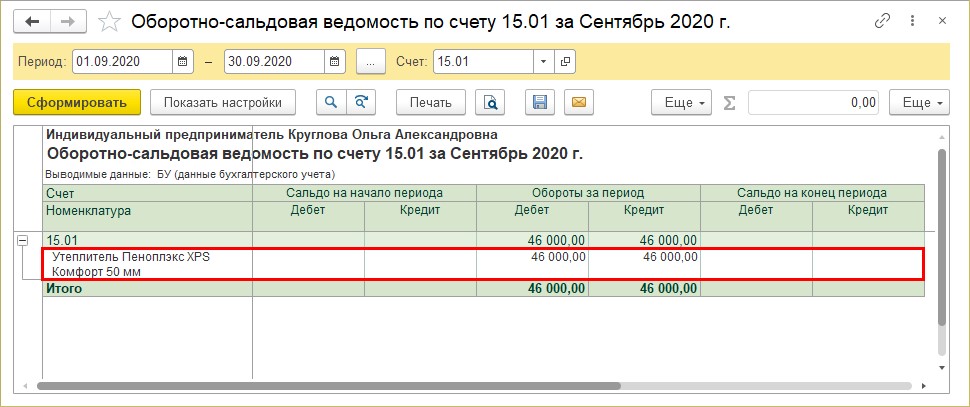Image resolution: width=970 pixels, height=407 pixels.
Task: Click the scroll up arrow of report
Action: point(942,136)
